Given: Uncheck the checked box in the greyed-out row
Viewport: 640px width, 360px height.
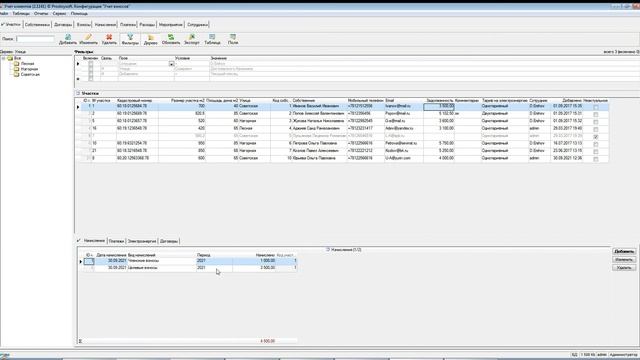Looking at the screenshot, I should (596, 137).
